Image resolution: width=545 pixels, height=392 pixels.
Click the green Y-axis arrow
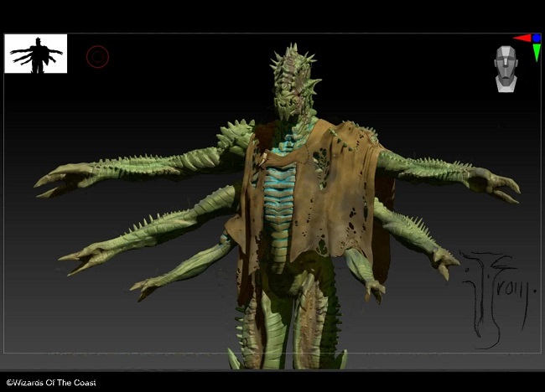coord(536,53)
